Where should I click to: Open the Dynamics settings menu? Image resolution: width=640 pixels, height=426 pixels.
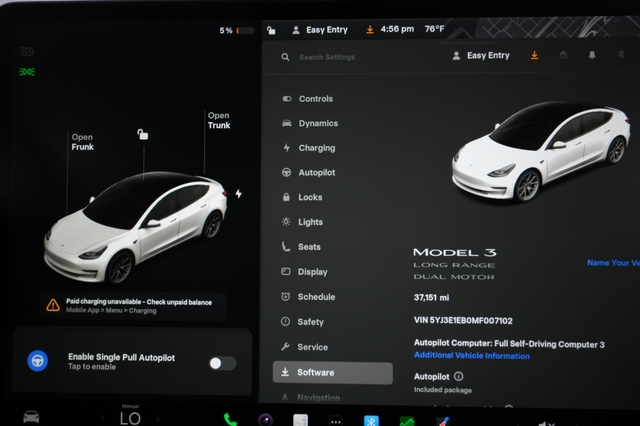pos(310,123)
